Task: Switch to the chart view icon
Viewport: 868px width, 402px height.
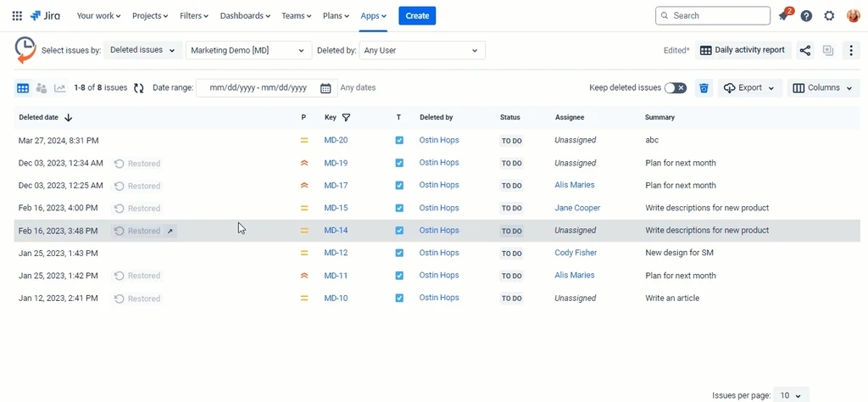Action: coord(60,88)
